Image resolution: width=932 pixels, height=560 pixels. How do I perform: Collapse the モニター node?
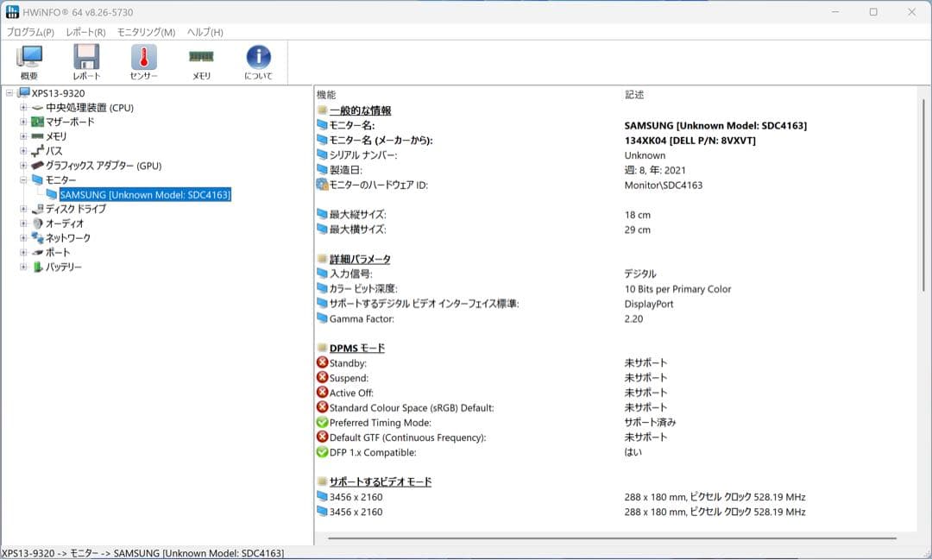pyautogui.click(x=22, y=179)
